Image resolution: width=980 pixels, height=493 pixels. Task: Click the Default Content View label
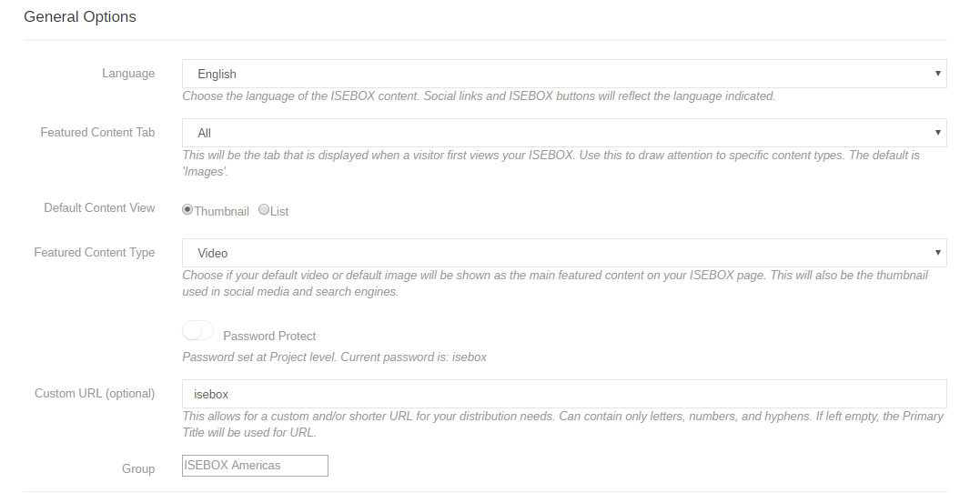pos(99,208)
